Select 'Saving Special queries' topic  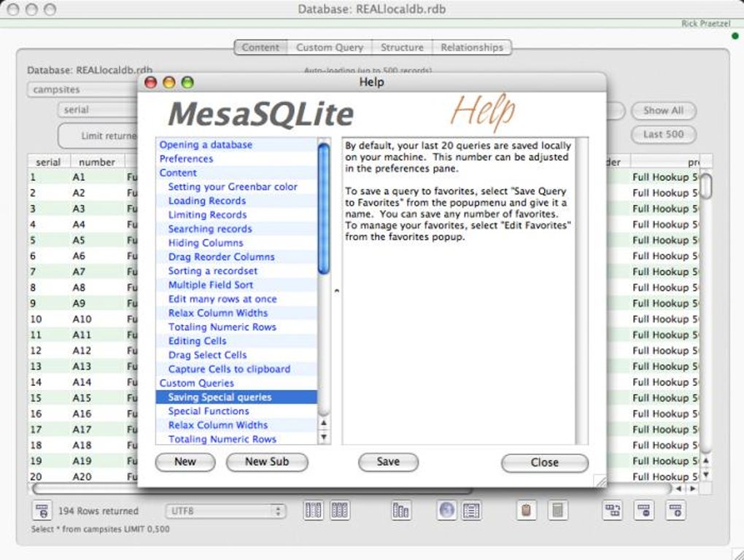[236, 397]
